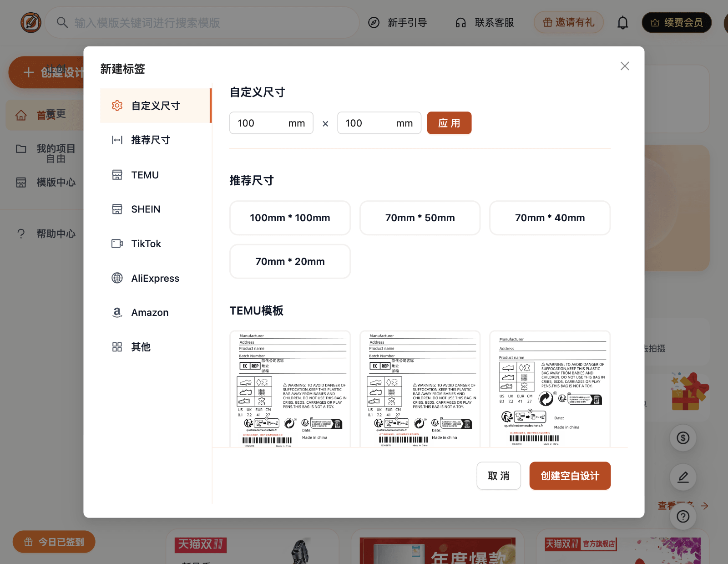
Task: Click the Amazon logo icon
Action: click(117, 312)
